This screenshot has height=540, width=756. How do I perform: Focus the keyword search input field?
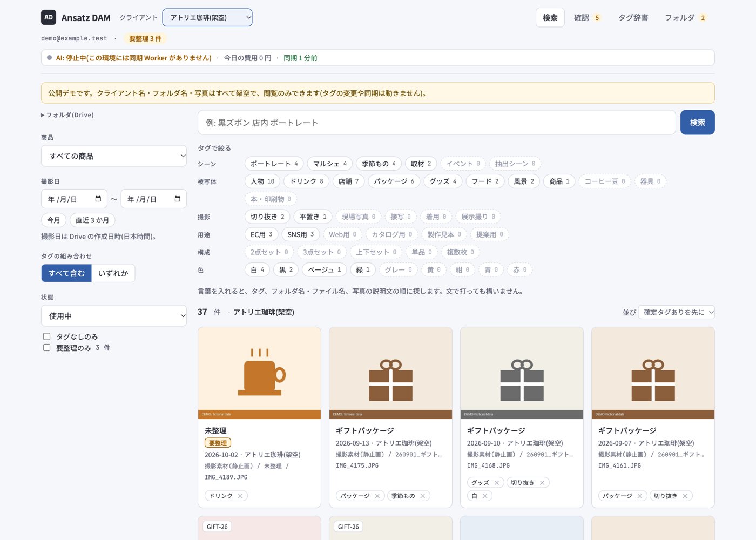coord(437,123)
